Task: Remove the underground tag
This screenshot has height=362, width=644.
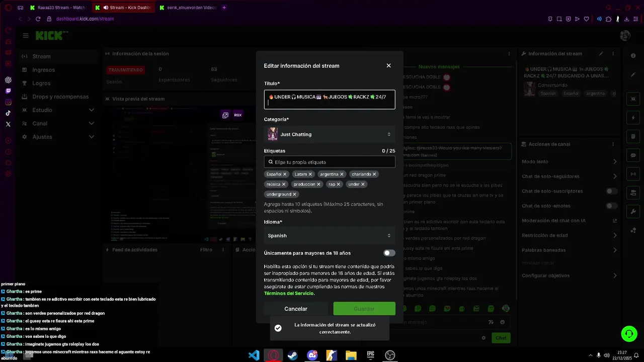Action: pos(295,194)
